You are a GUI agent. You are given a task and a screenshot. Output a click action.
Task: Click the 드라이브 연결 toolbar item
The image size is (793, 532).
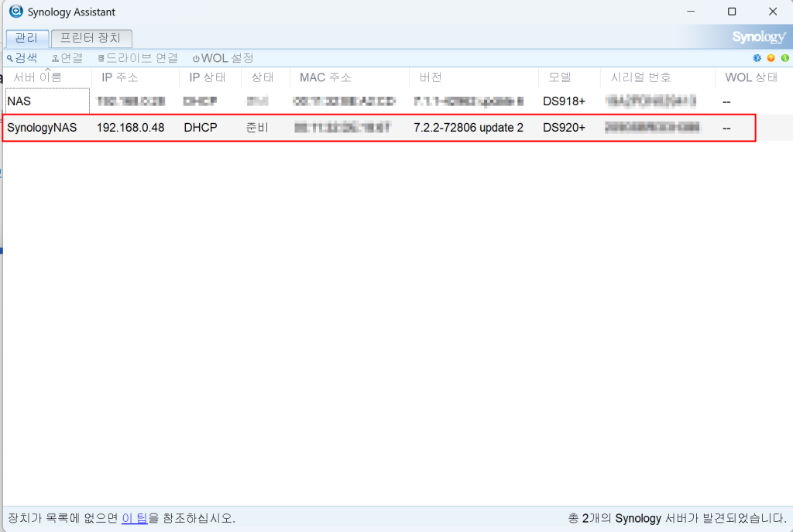click(138, 58)
